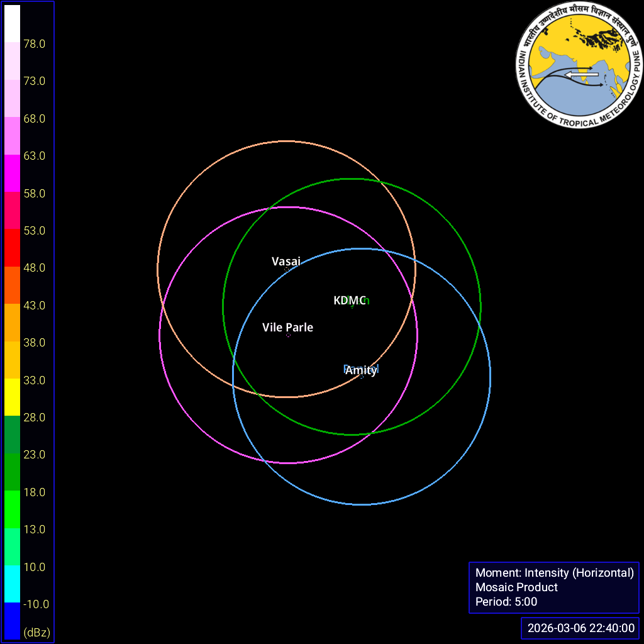The image size is (644, 644).
Task: Pick the bright red color scale swatch
Action: click(13, 248)
